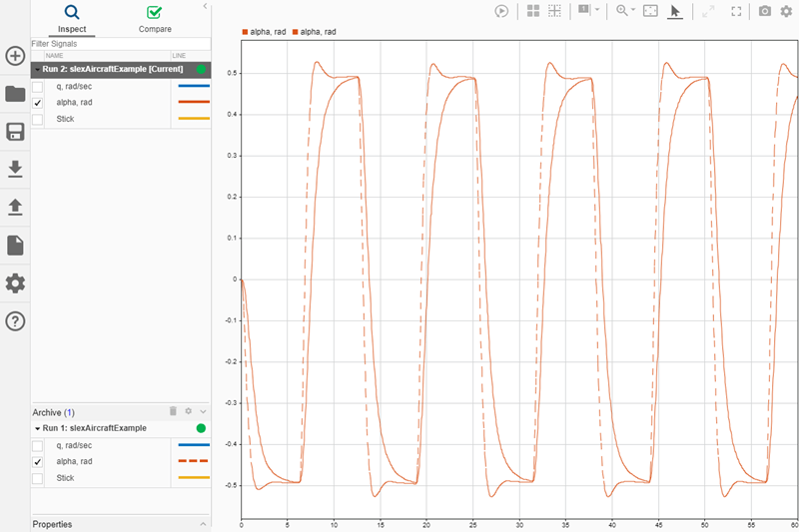Click the New session plus icon
Viewport: 799px width, 532px height.
(15, 56)
